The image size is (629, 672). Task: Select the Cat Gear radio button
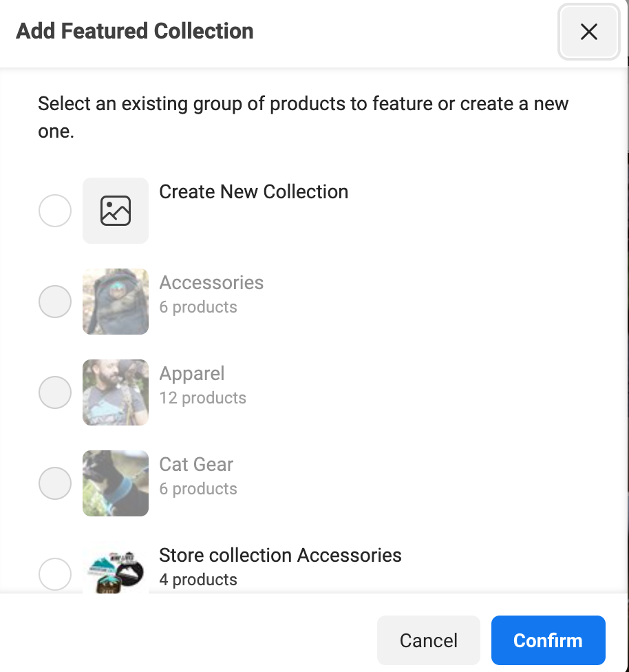point(55,483)
